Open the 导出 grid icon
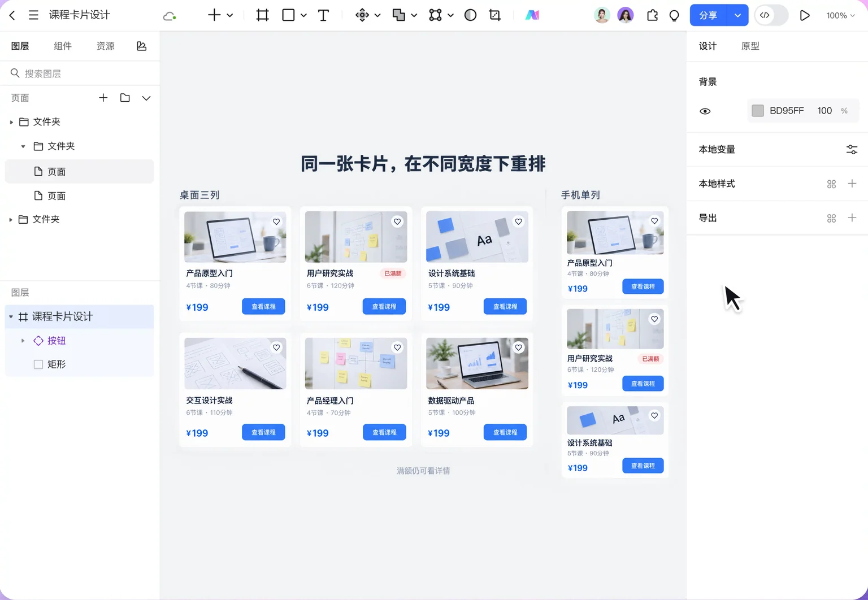The height and width of the screenshot is (600, 868). (x=831, y=219)
